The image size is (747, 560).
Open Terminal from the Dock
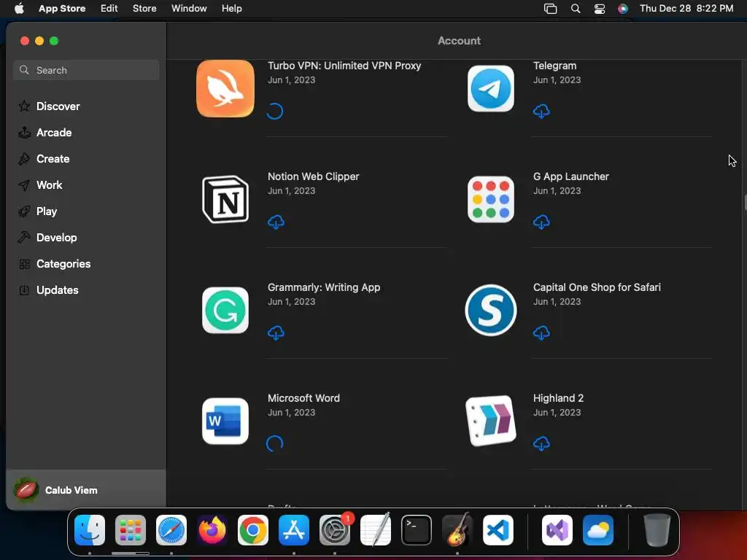[417, 530]
